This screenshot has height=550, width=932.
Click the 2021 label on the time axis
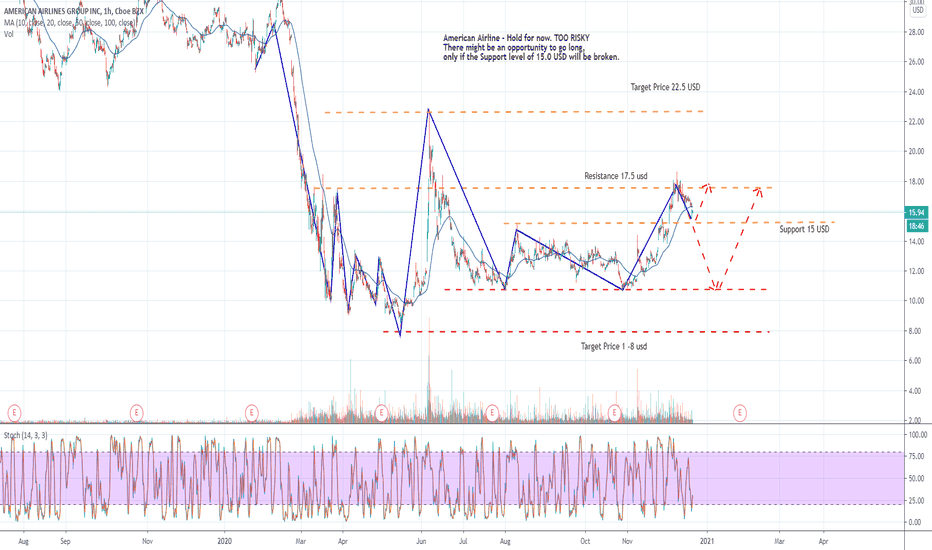coord(707,541)
